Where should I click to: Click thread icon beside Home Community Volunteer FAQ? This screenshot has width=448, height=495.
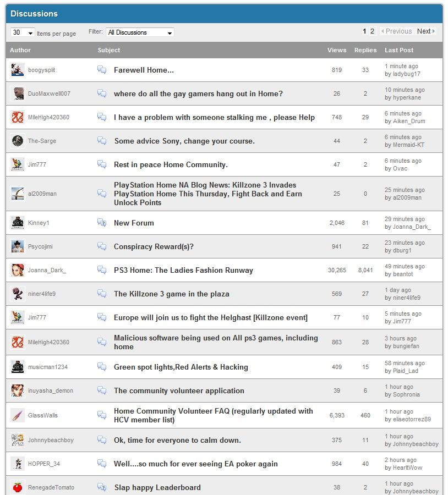pos(102,415)
